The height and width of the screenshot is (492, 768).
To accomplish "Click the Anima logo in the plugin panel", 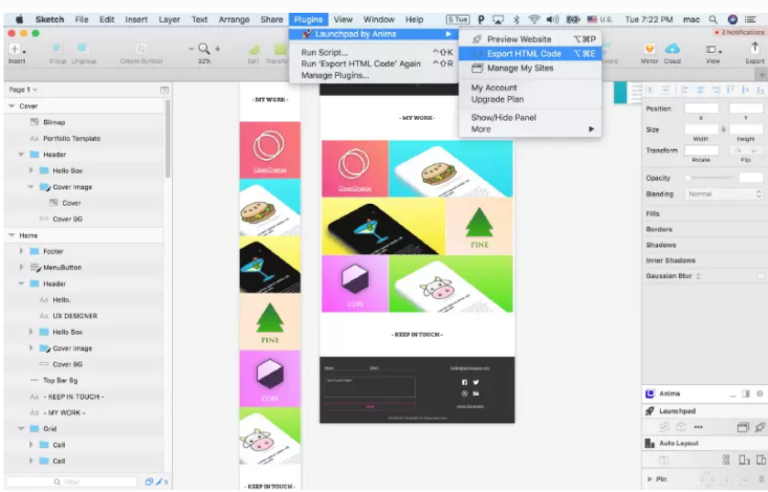I will click(650, 394).
